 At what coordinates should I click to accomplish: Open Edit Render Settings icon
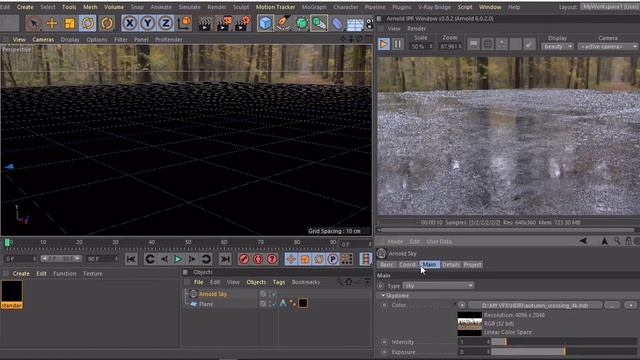click(242, 23)
